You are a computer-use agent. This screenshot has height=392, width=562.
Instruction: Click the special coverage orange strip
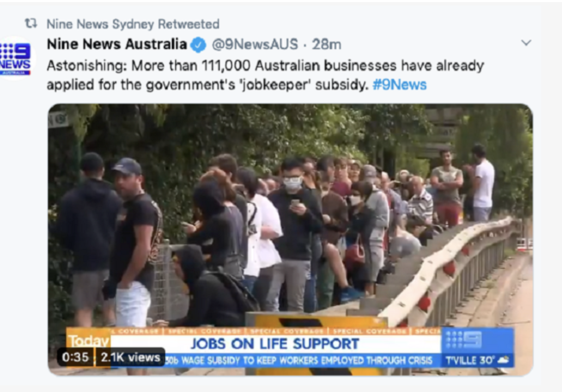pyautogui.click(x=254, y=331)
